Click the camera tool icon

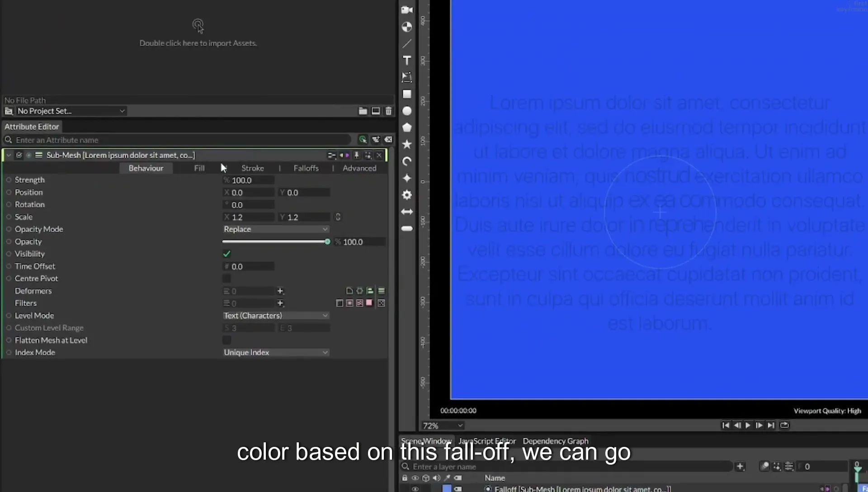(x=407, y=10)
